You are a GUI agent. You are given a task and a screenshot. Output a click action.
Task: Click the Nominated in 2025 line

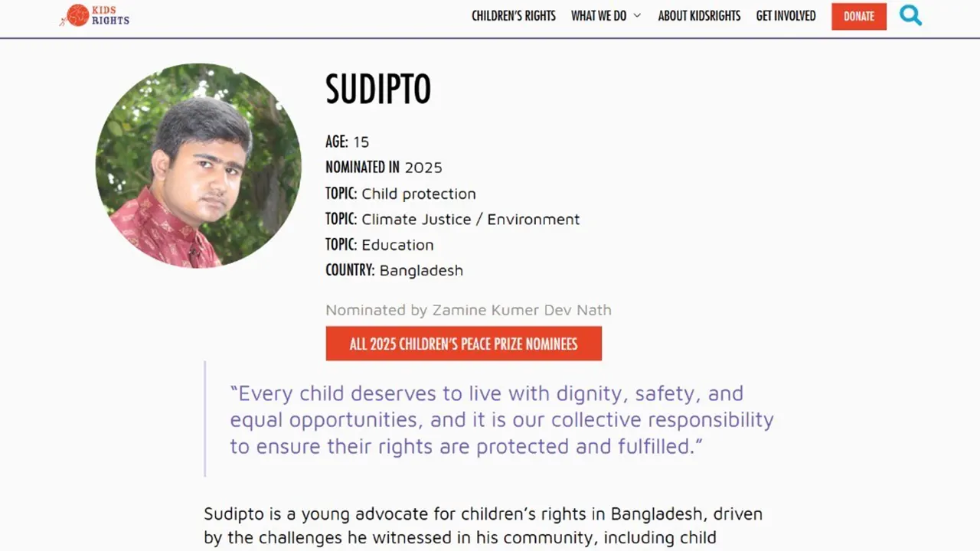pyautogui.click(x=384, y=168)
